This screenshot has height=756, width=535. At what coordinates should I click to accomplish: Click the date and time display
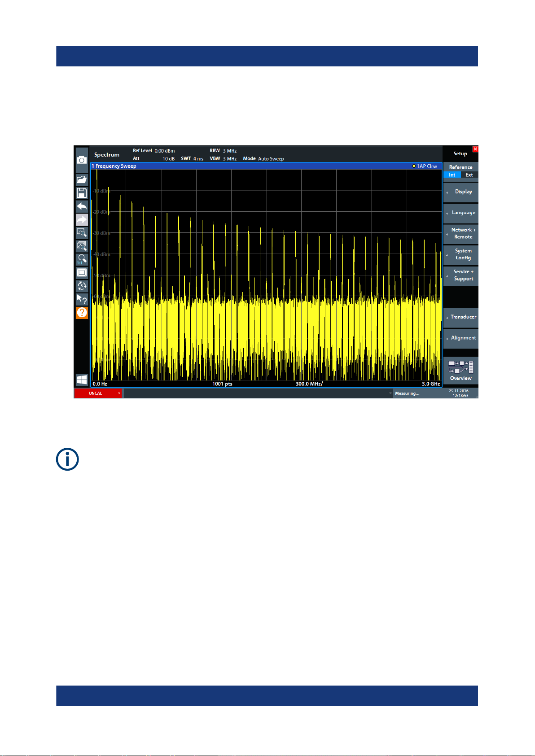[459, 393]
